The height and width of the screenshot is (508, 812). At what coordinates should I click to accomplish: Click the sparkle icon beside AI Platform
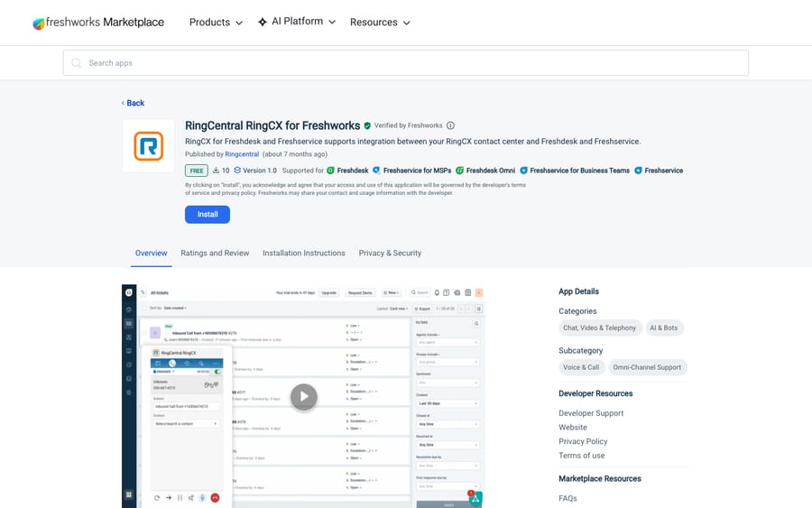click(x=263, y=22)
